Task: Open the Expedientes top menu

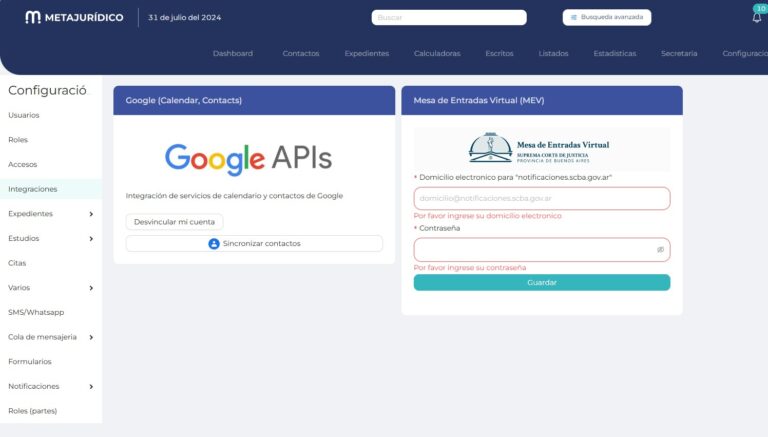Action: [367, 53]
